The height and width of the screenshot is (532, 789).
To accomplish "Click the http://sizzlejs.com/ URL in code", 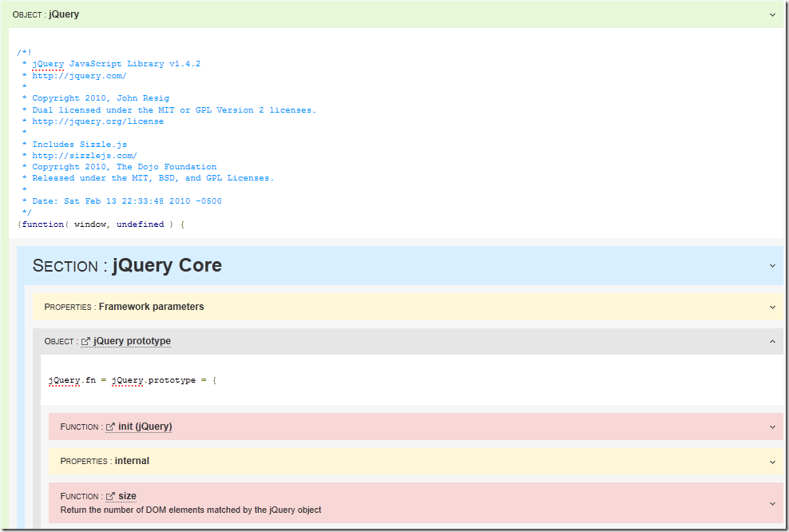I will (x=85, y=156).
